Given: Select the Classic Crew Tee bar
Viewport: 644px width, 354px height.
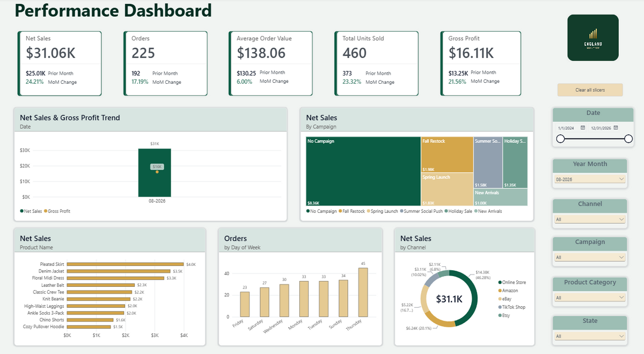Looking at the screenshot, I should [x=100, y=292].
